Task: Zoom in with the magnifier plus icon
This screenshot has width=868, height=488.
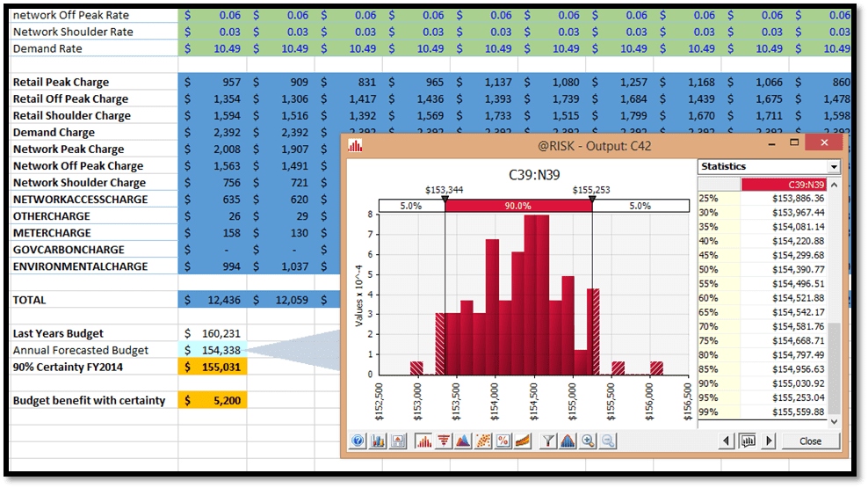Action: point(588,441)
